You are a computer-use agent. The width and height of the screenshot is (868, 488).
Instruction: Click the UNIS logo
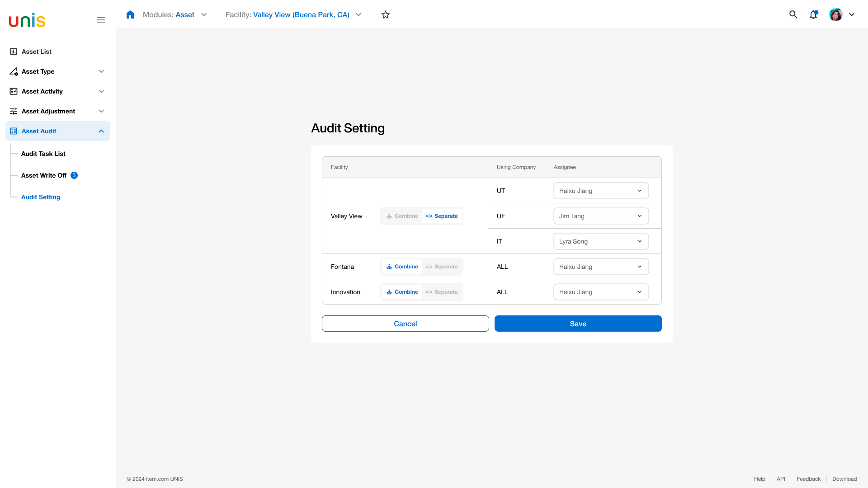27,20
